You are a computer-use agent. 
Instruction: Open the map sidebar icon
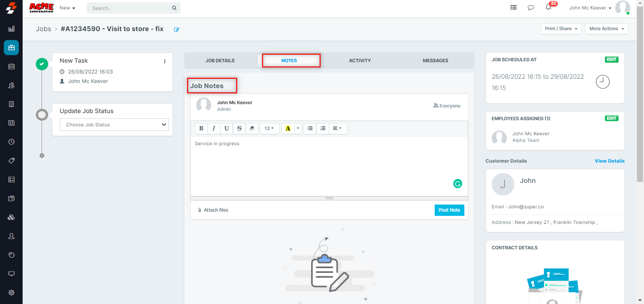pyautogui.click(x=11, y=123)
